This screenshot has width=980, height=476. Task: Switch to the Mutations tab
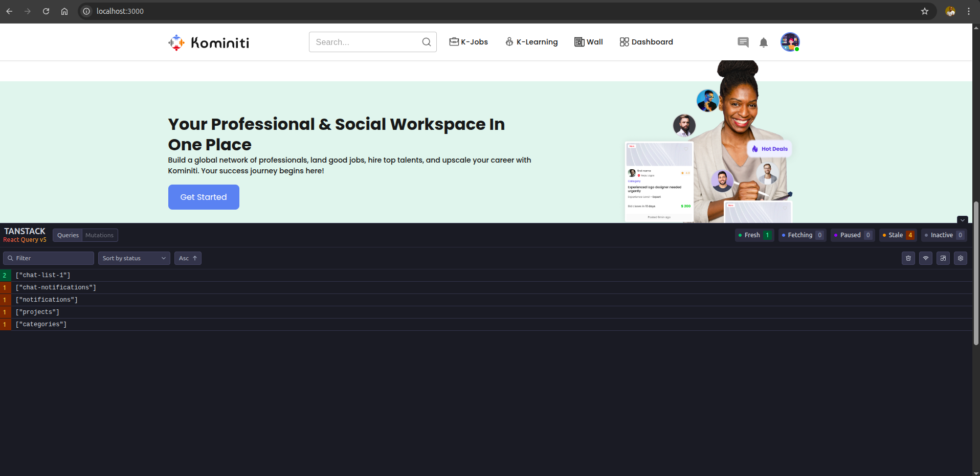pyautogui.click(x=99, y=235)
